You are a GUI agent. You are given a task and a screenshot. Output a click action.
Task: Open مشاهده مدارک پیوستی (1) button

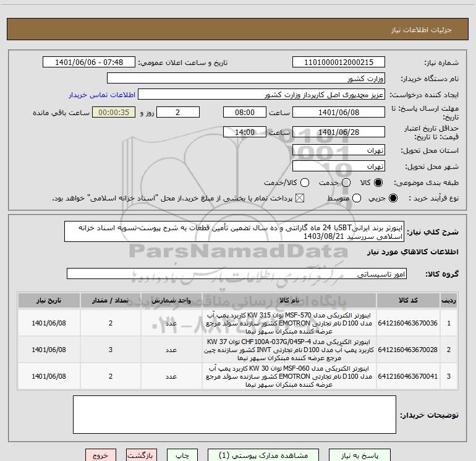point(263,455)
